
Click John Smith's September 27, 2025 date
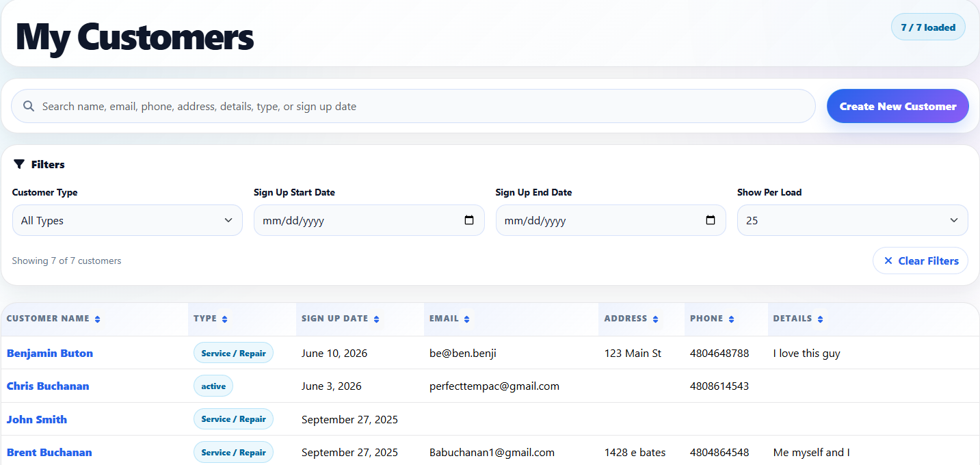pyautogui.click(x=349, y=419)
